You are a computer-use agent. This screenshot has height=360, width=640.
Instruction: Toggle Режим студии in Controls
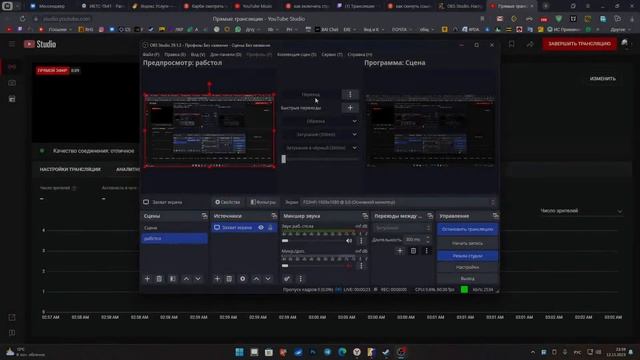[467, 256]
